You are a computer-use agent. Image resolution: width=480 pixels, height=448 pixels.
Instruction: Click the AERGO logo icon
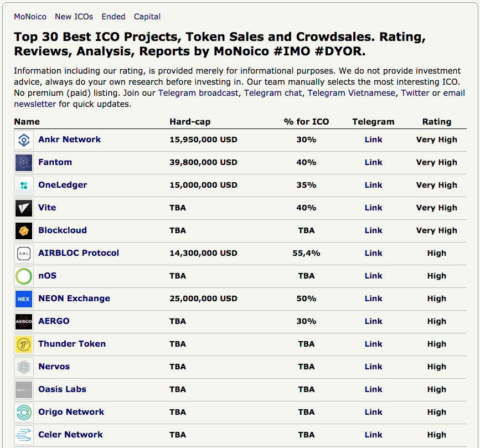(x=24, y=322)
